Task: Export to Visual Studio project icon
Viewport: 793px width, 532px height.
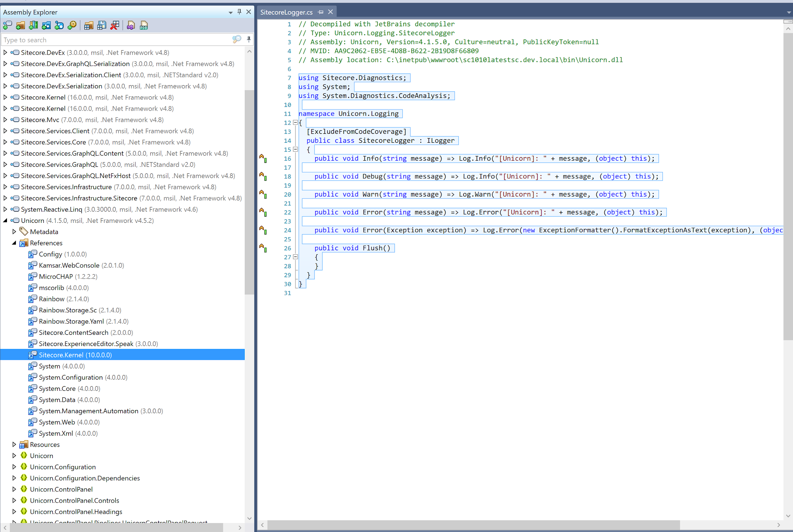Action: tap(131, 26)
